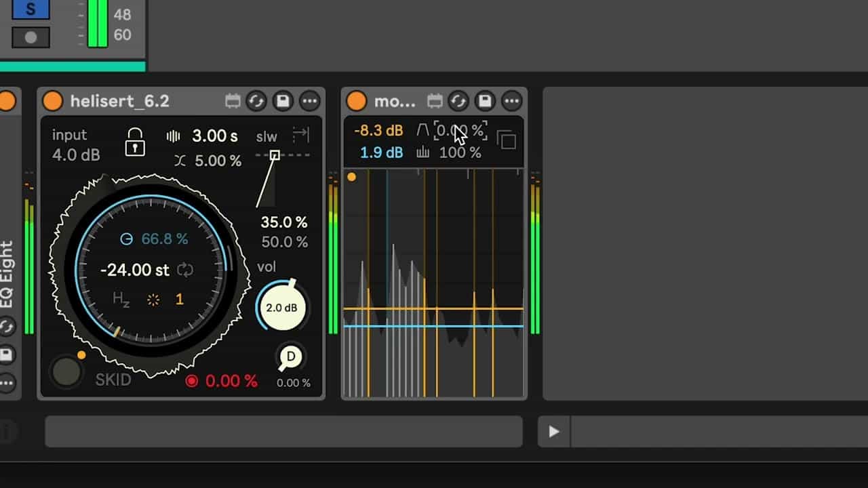Viewport: 868px width, 488px height.
Task: Open the three-dots menu on helisert_6.2
Action: coord(310,102)
